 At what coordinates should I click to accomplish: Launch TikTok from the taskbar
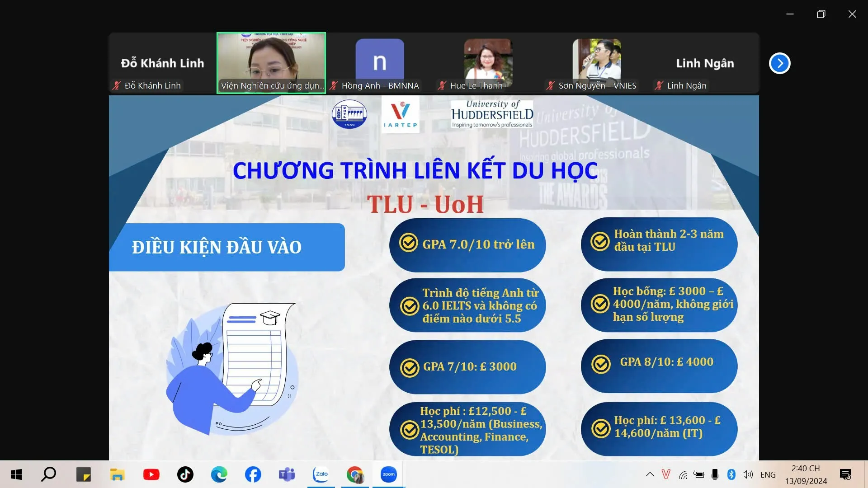tap(185, 474)
